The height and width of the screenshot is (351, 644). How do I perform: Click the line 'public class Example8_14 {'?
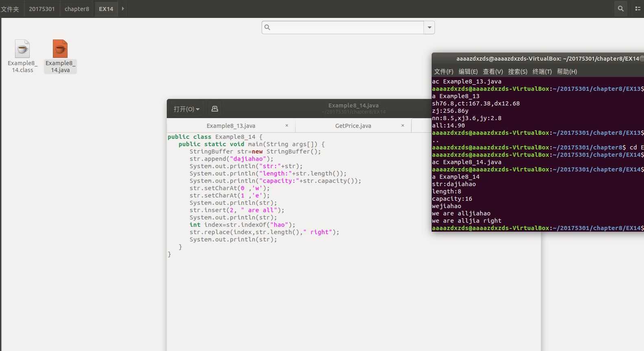(x=215, y=137)
